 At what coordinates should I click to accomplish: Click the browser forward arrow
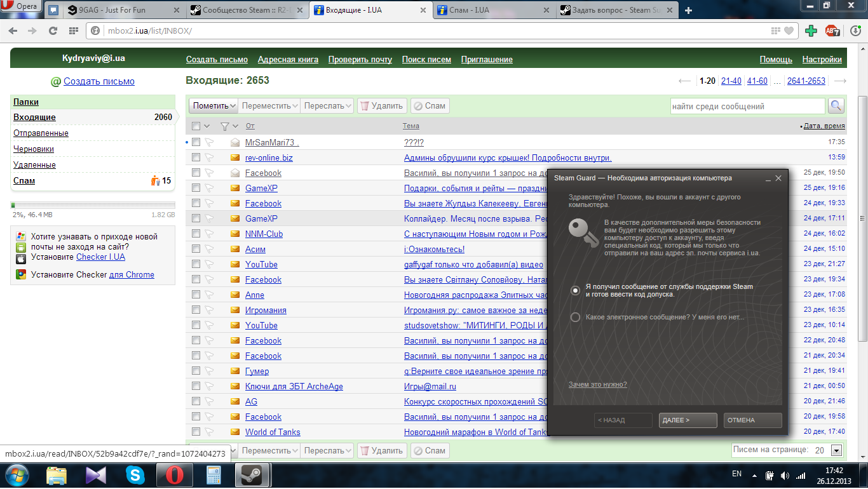[x=32, y=30]
